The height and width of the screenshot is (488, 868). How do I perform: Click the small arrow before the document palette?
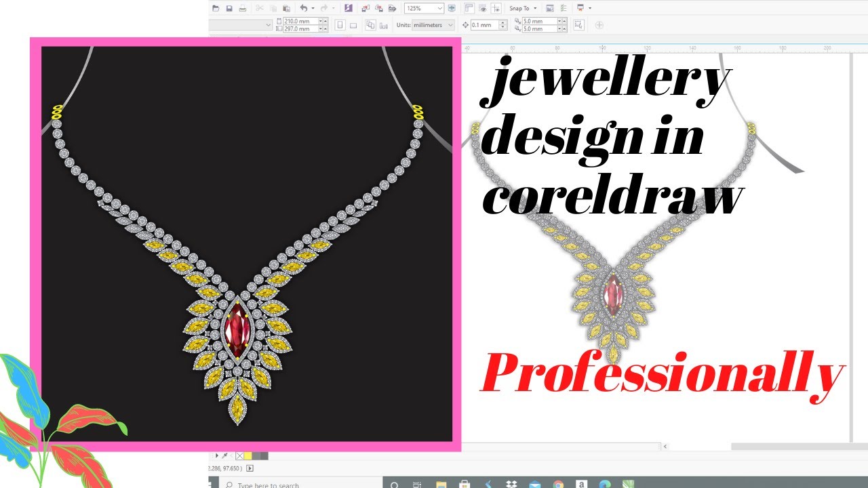coord(217,455)
